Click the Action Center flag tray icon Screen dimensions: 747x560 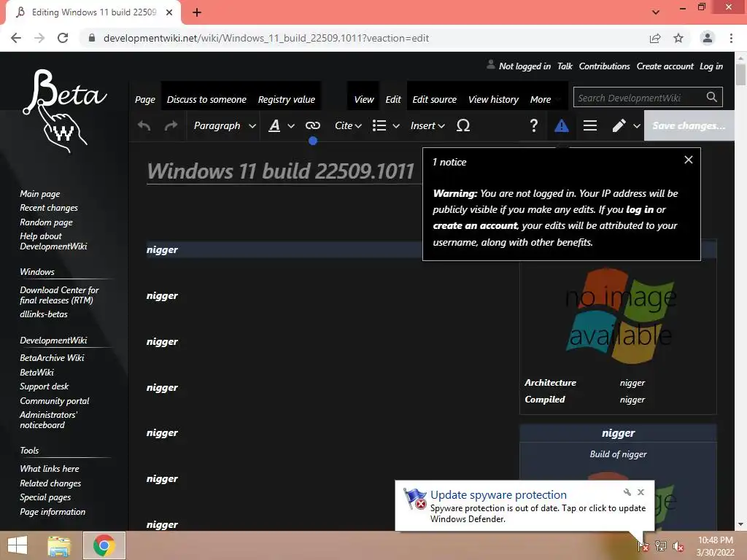coord(642,545)
